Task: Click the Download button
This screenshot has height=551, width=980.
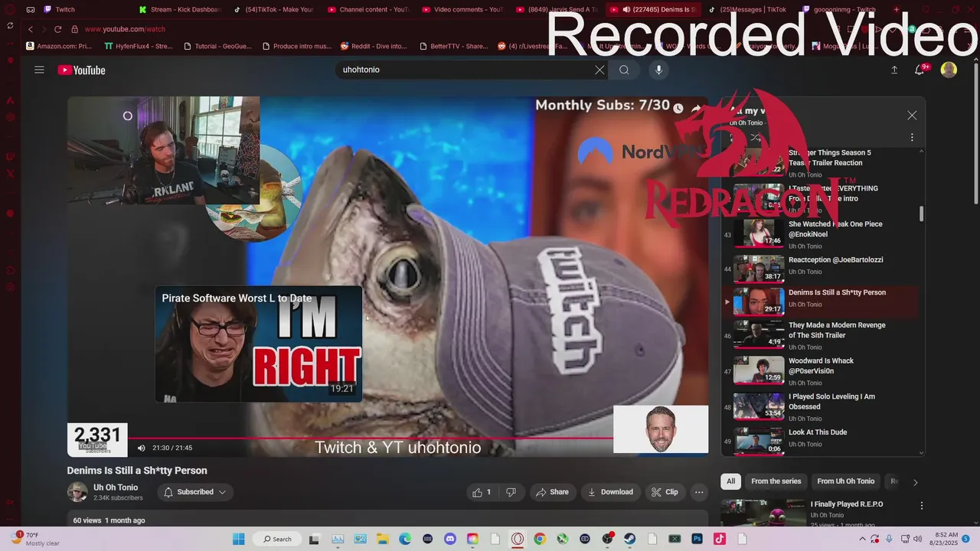Action: point(610,492)
